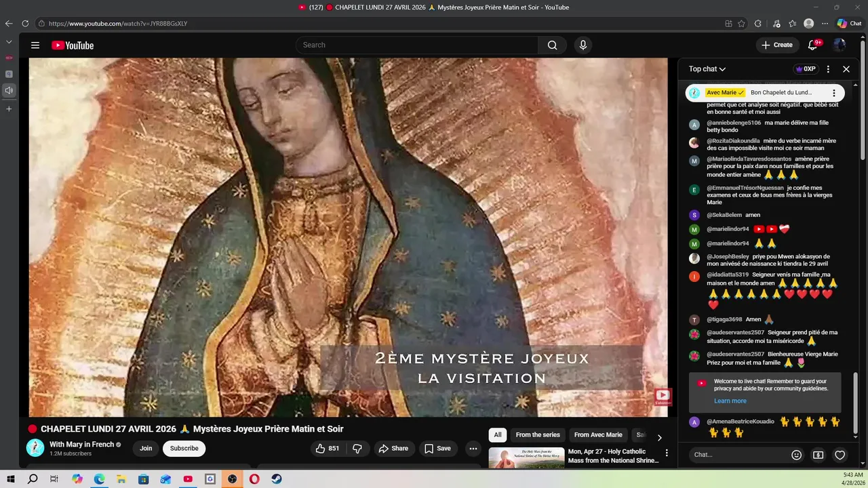Refresh the page in browser

click(x=25, y=23)
